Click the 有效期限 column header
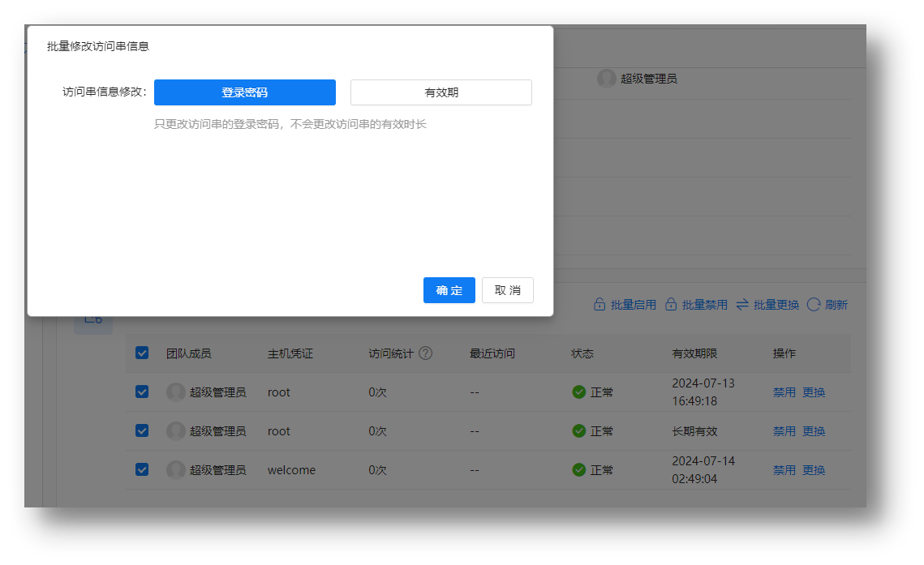This screenshot has height=565, width=924. (x=694, y=353)
